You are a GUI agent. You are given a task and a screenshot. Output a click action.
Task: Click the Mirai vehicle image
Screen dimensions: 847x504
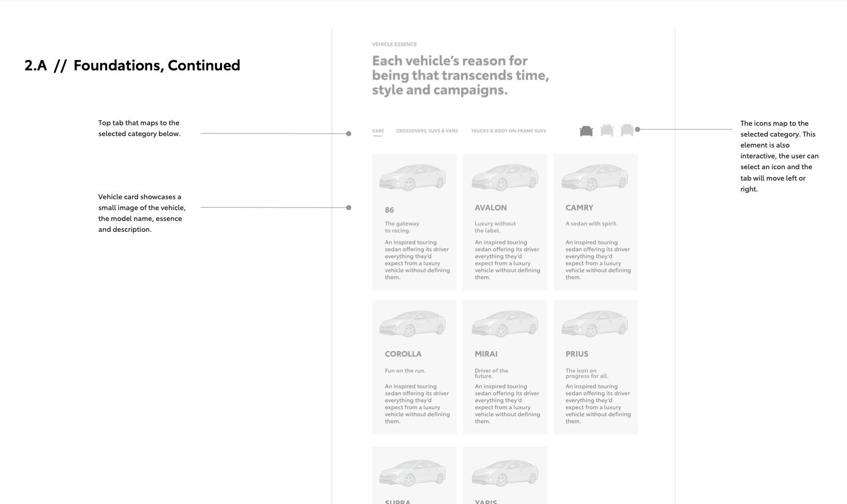click(505, 324)
